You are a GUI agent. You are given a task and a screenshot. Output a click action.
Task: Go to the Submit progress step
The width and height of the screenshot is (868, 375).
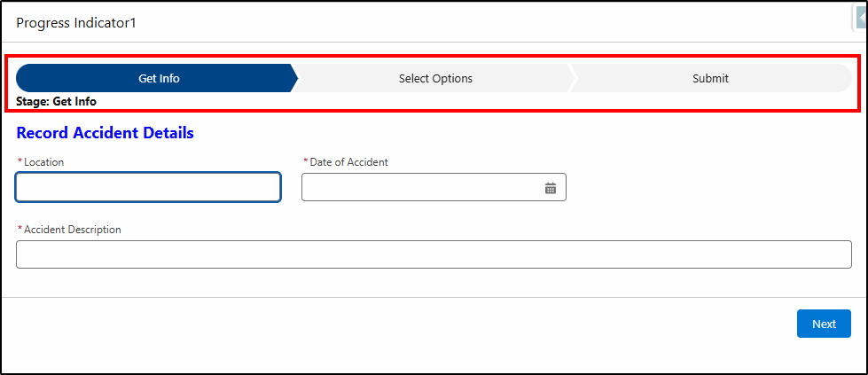[x=711, y=78]
